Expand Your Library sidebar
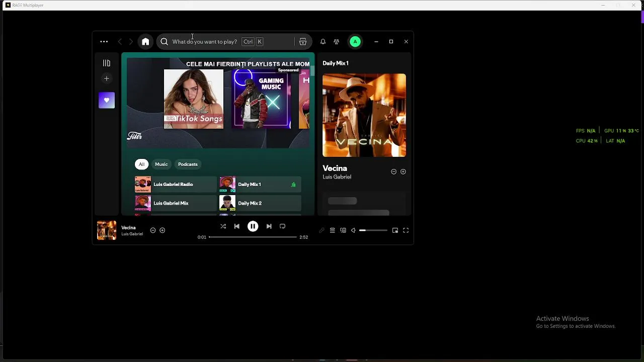Screen dimensions: 644x362 pos(106,63)
